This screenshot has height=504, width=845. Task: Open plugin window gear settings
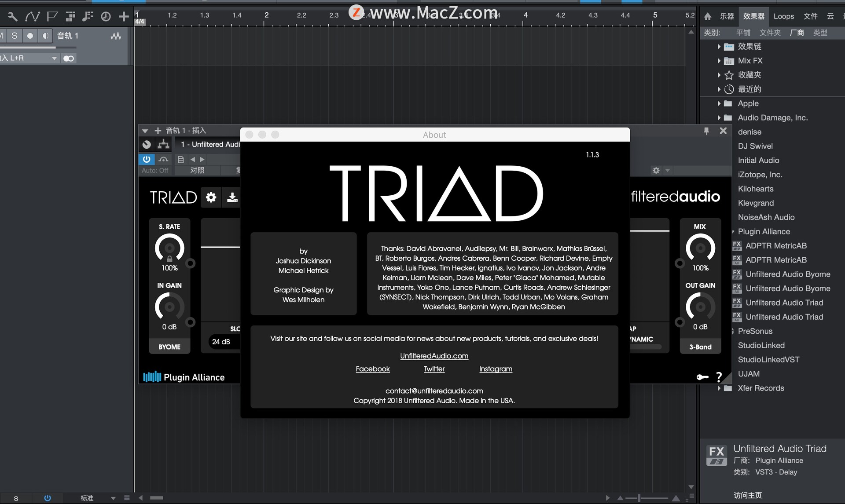click(x=656, y=170)
